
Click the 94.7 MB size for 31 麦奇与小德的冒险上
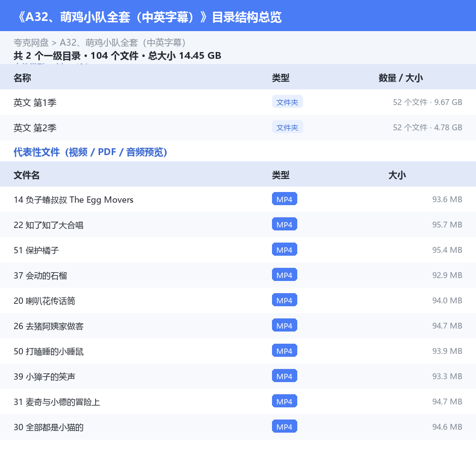click(x=447, y=401)
